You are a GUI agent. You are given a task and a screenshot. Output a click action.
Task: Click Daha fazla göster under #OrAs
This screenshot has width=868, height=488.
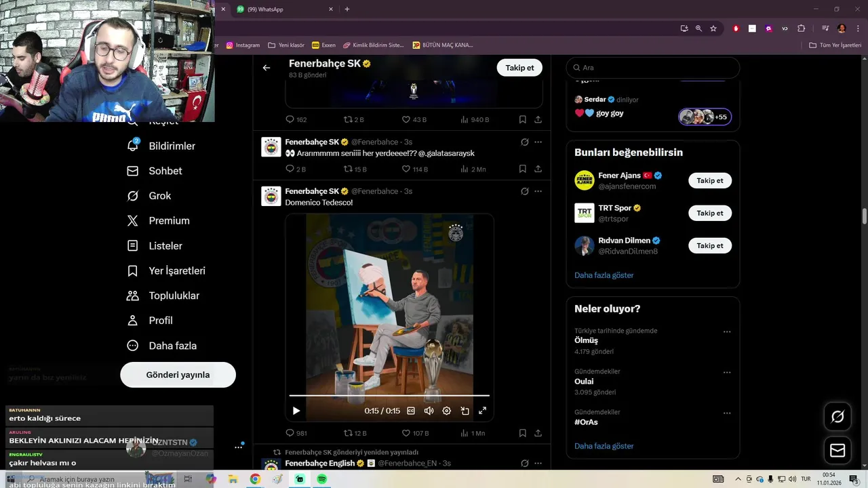604,446
